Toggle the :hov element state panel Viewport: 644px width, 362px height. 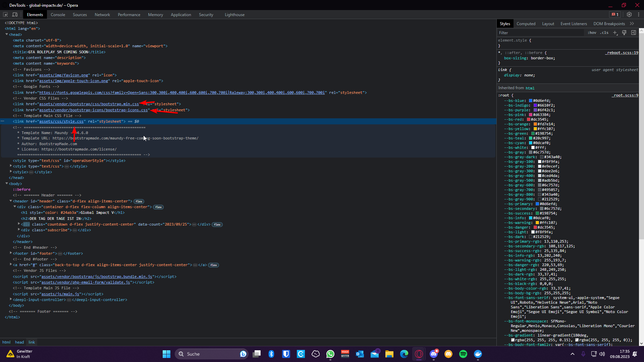click(x=592, y=33)
